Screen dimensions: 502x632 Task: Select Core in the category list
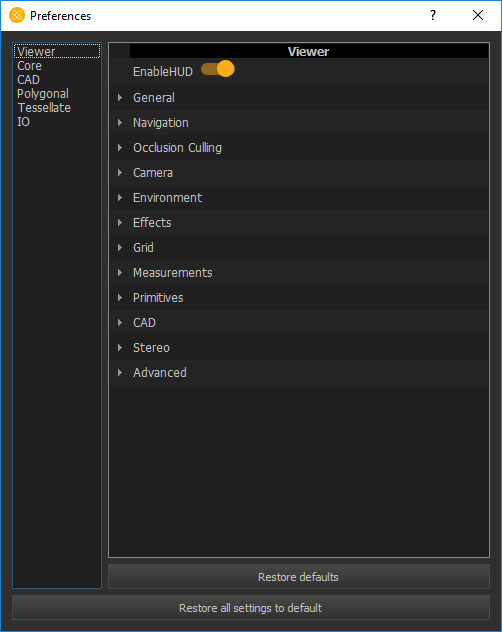[29, 66]
